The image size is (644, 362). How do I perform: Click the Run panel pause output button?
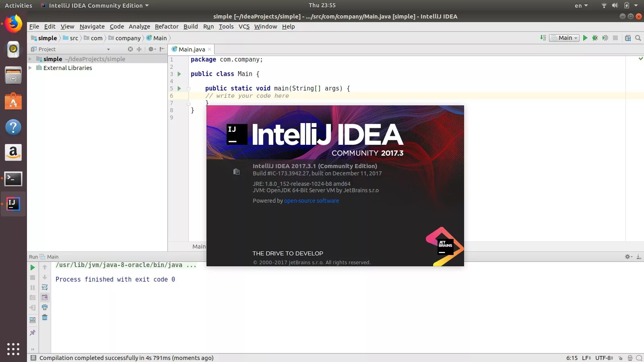(x=33, y=288)
